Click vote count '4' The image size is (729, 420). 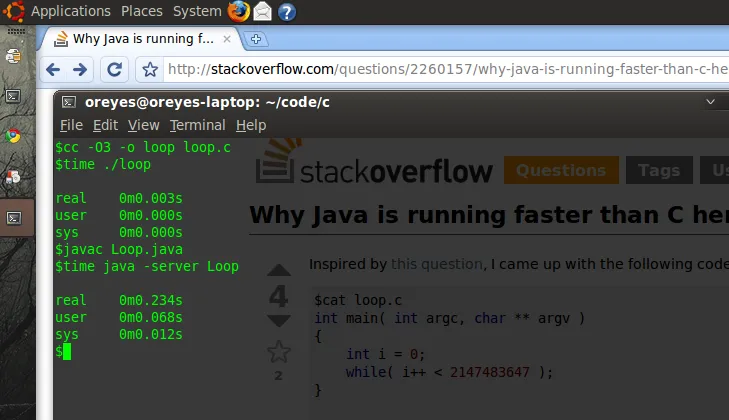point(278,296)
